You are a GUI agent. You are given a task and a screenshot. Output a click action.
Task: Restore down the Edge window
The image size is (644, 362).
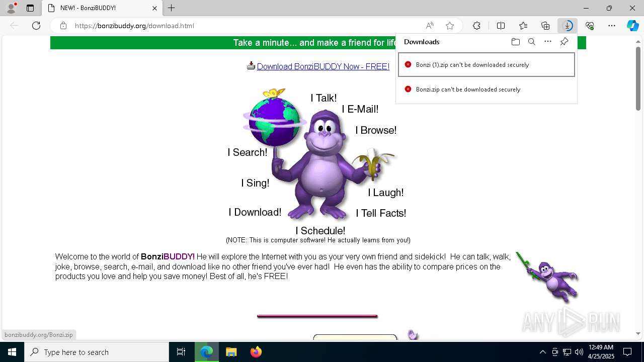[609, 8]
